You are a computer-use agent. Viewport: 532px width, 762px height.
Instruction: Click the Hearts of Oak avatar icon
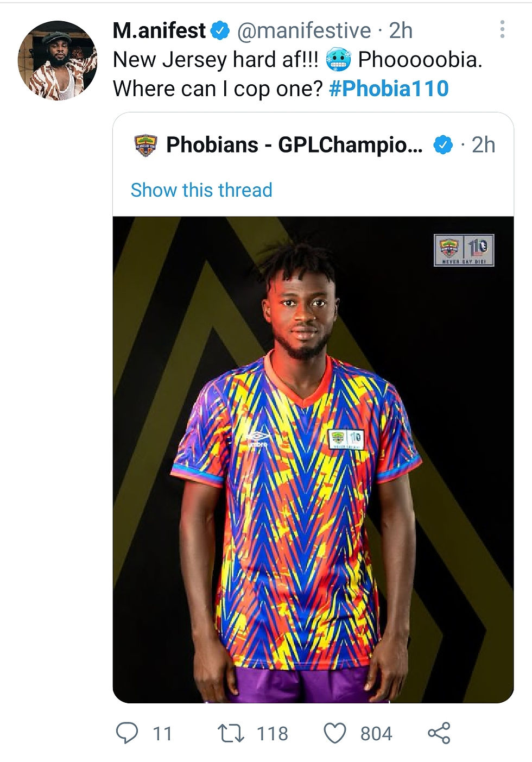coord(145,146)
